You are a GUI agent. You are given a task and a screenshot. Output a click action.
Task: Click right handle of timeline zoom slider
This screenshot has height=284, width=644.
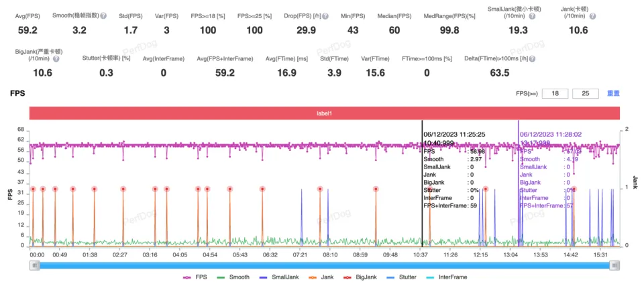614,265
